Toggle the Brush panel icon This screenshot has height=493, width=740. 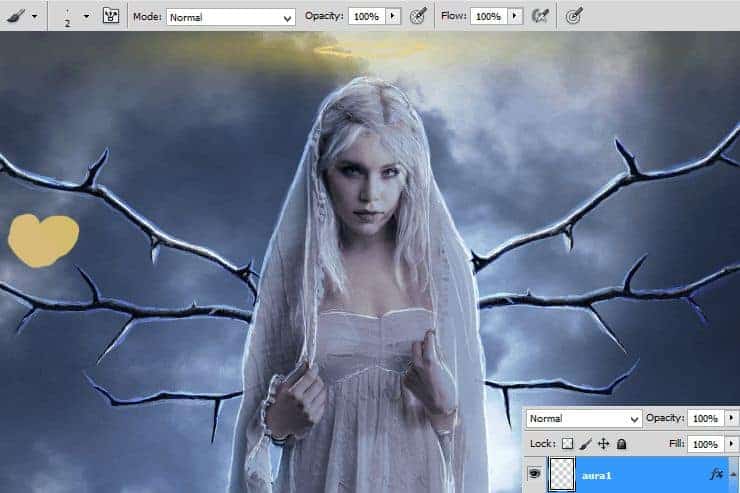(111, 16)
